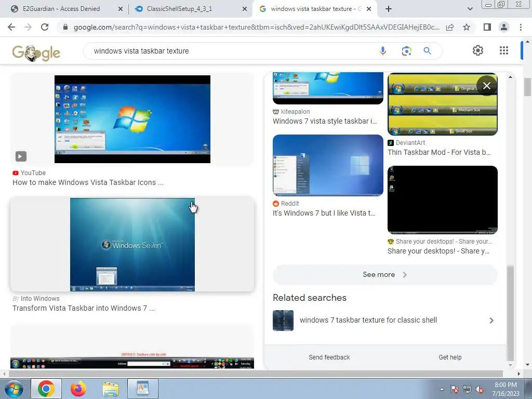Open the Windows Start menu orb
This screenshot has width=532, height=399.
14,389
